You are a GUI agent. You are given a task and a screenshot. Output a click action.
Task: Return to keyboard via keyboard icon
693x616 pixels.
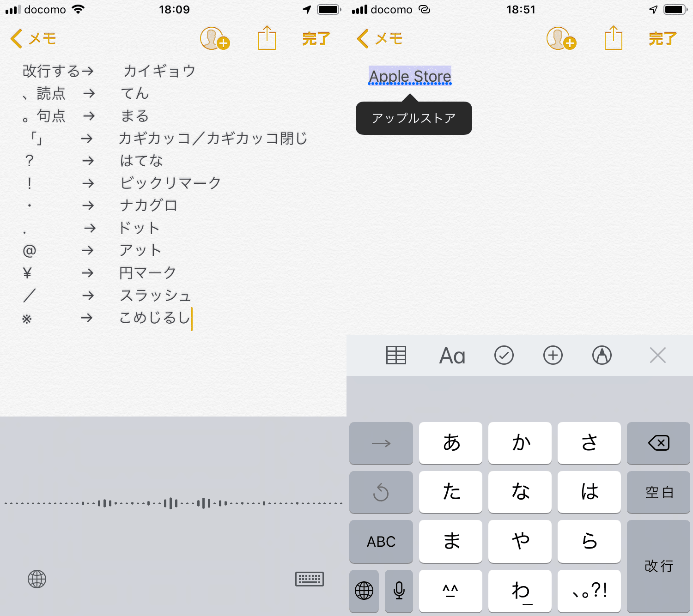pyautogui.click(x=310, y=579)
